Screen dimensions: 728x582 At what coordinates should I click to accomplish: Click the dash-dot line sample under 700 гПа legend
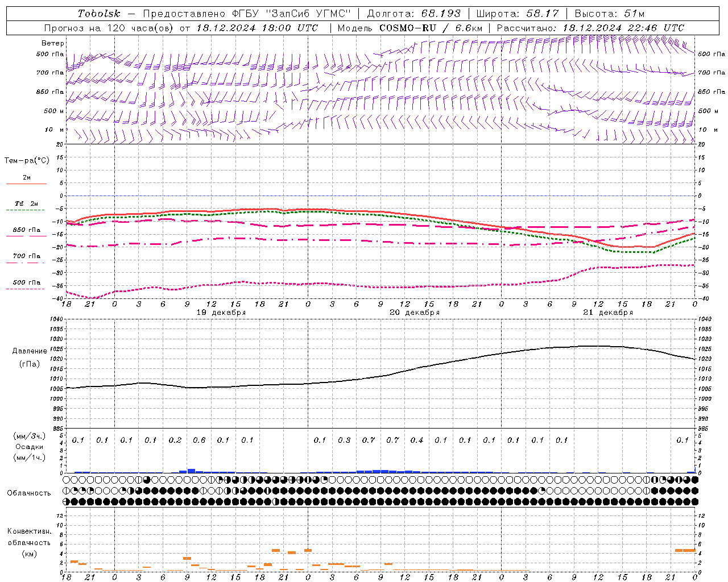tap(25, 263)
